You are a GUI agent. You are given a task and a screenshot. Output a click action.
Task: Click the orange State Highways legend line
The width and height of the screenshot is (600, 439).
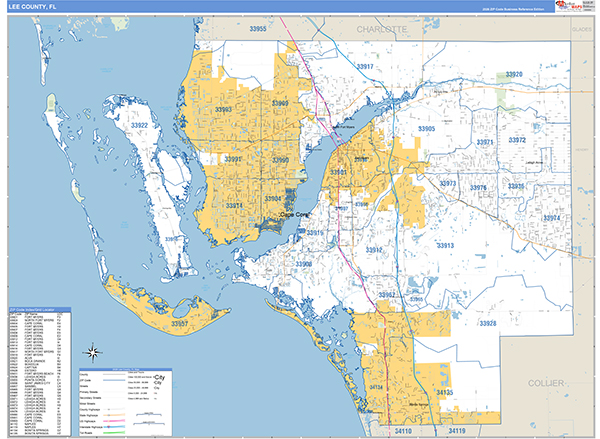114,415
